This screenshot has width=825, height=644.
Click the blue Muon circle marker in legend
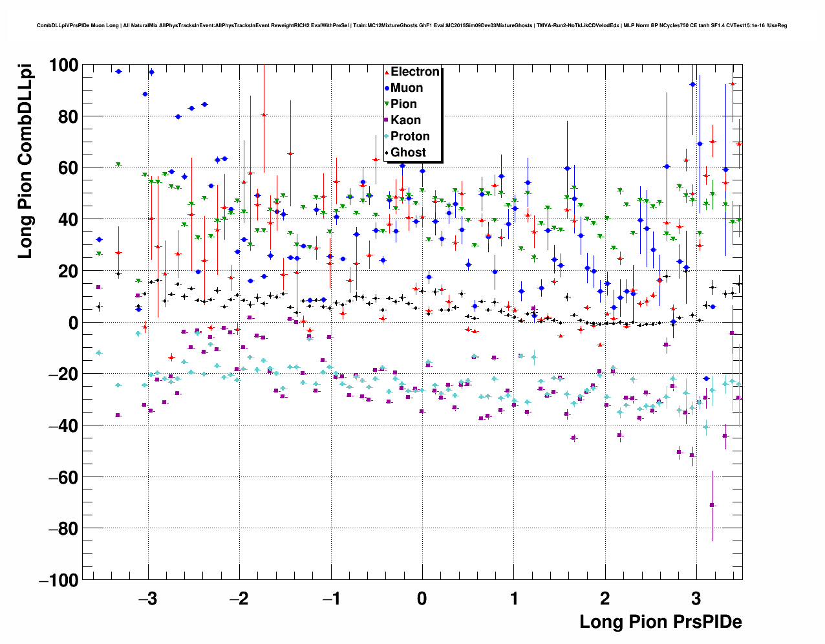pos(387,89)
